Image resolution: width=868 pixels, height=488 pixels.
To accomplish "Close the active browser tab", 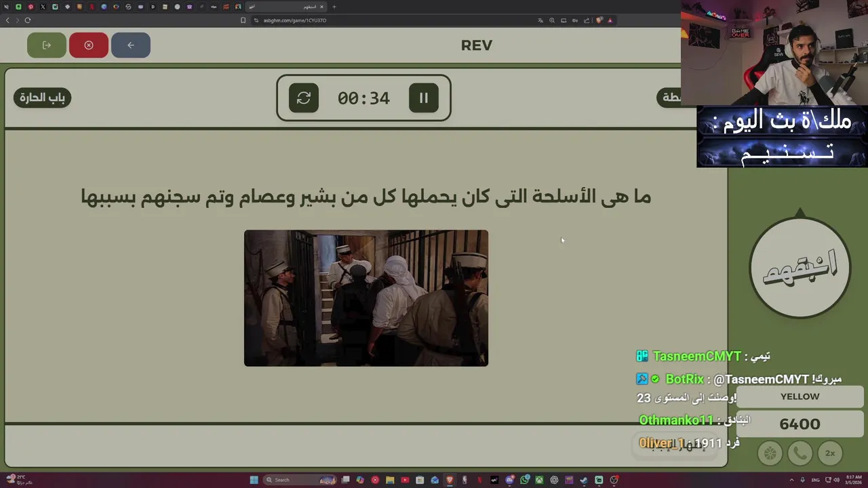I will tap(321, 7).
